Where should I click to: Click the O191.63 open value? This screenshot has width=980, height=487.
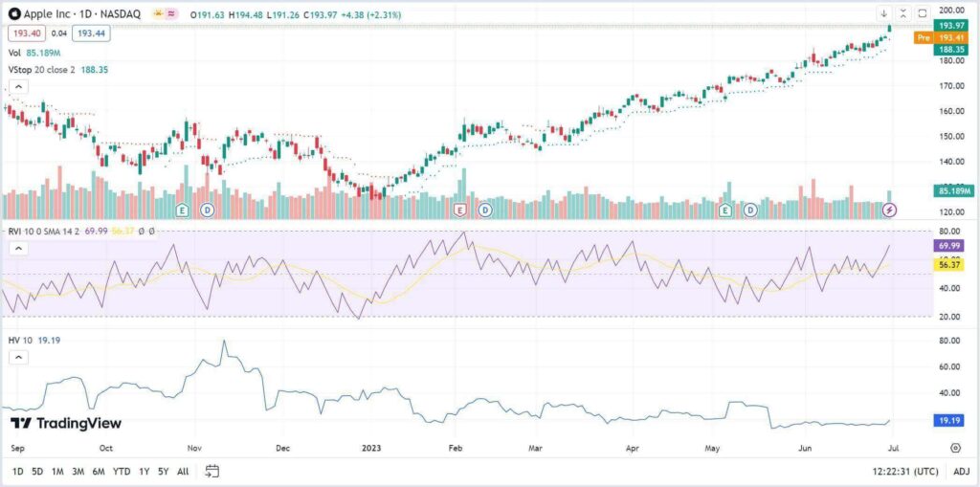click(207, 14)
